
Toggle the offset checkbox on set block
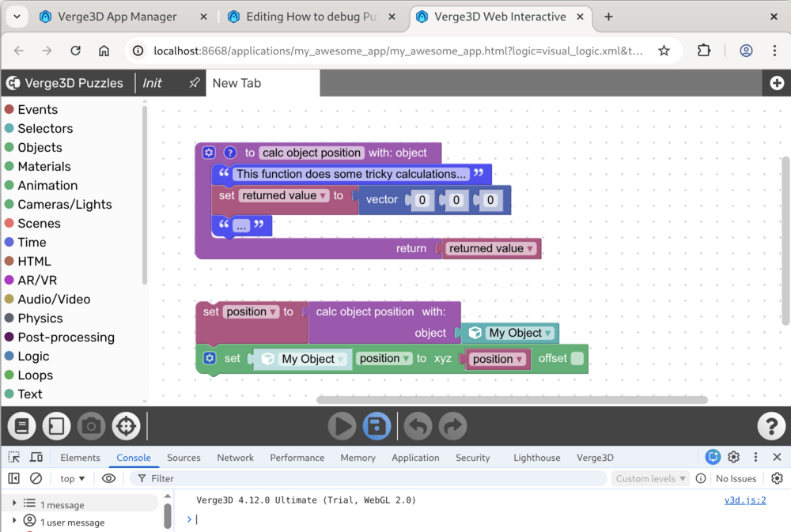click(577, 359)
